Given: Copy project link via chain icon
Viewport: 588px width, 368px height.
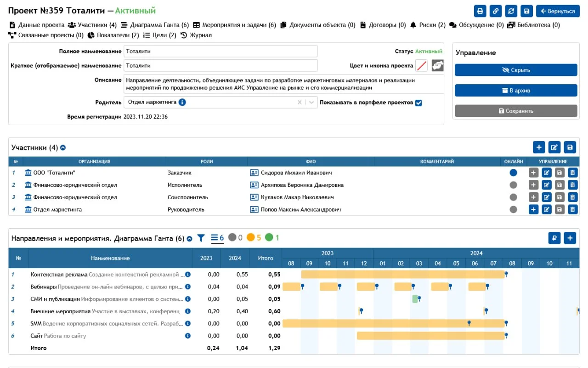Looking at the screenshot, I should coord(496,11).
